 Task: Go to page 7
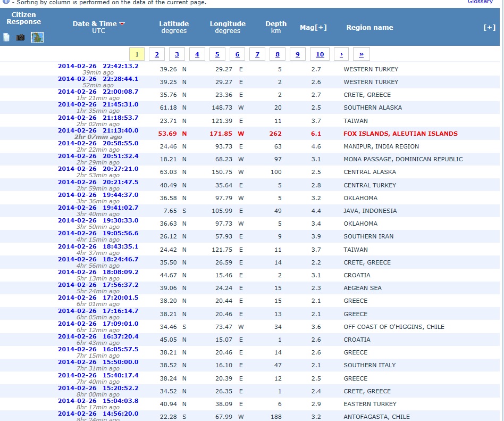pos(257,54)
